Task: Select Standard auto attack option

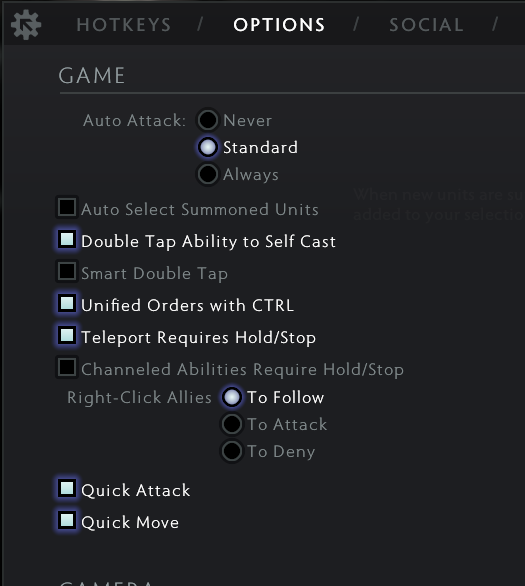Action: point(208,147)
